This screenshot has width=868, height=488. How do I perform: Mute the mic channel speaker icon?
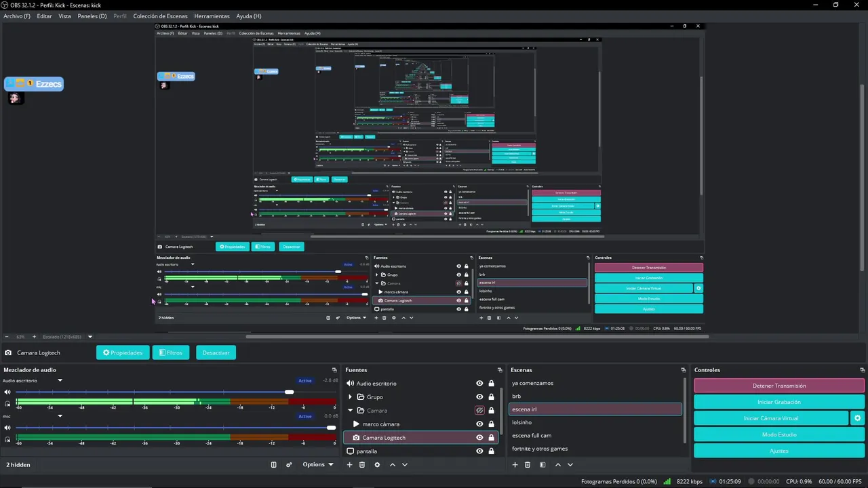click(7, 428)
